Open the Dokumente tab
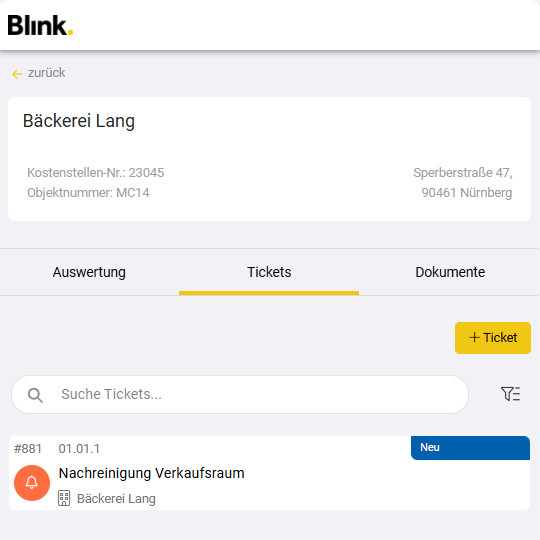Image resolution: width=540 pixels, height=540 pixels. [x=450, y=272]
